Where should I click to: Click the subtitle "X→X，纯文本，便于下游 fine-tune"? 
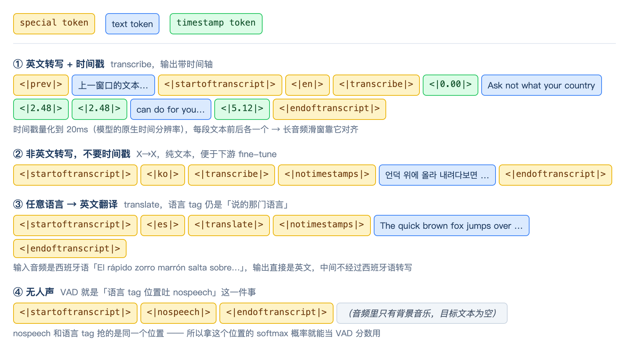206,154
